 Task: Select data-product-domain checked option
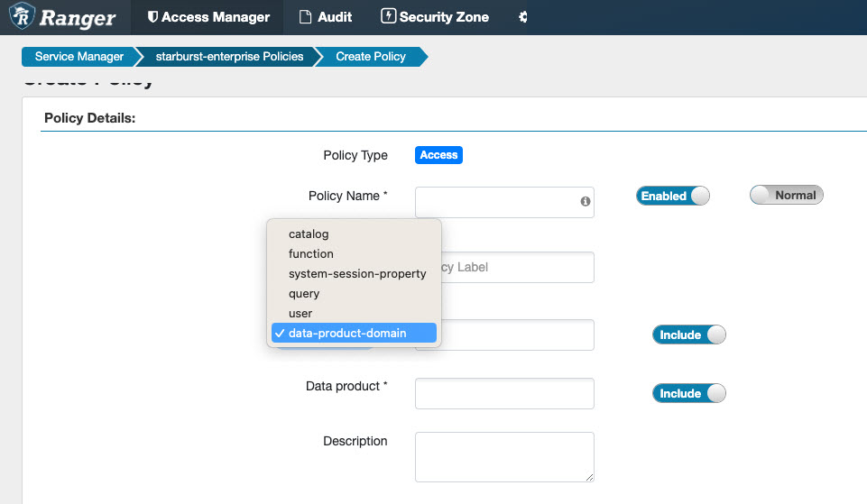coord(354,334)
